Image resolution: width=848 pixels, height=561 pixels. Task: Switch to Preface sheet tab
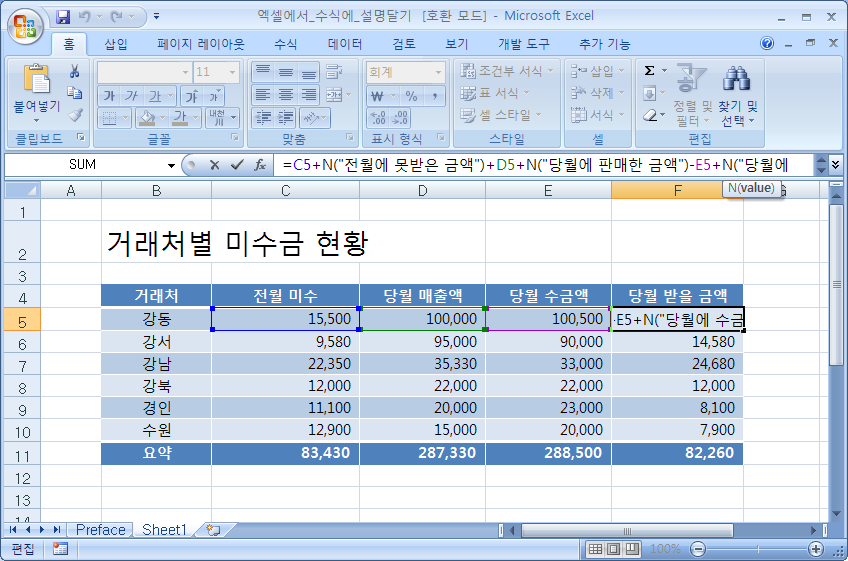tap(101, 530)
